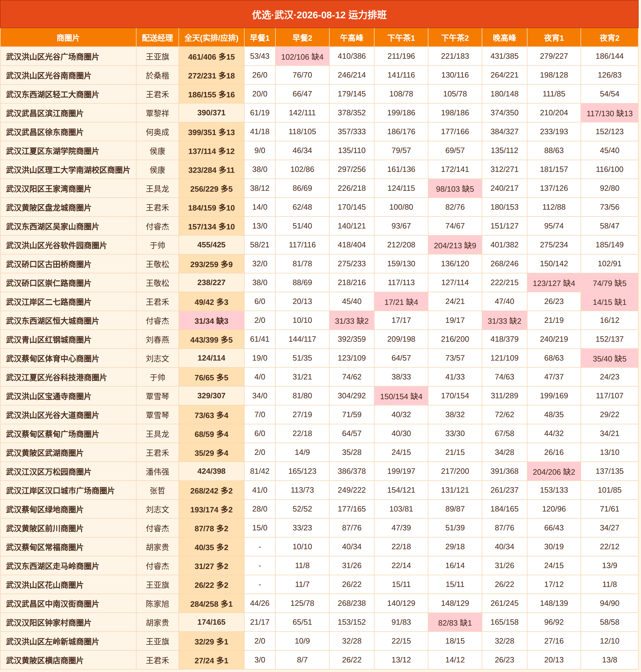Click the 下午茶1 column header
Image resolution: width=641 pixels, height=672 pixels.
pyautogui.click(x=401, y=38)
